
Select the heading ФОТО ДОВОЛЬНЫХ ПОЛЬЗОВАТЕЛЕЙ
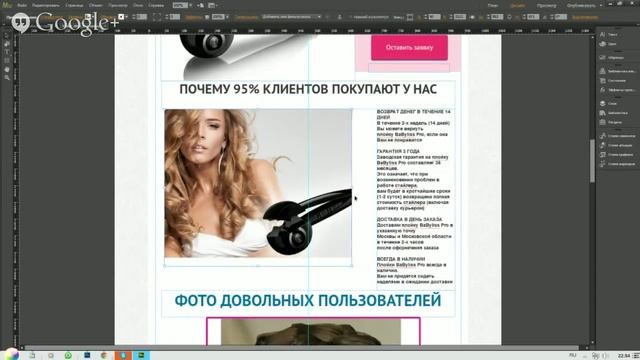(x=308, y=301)
